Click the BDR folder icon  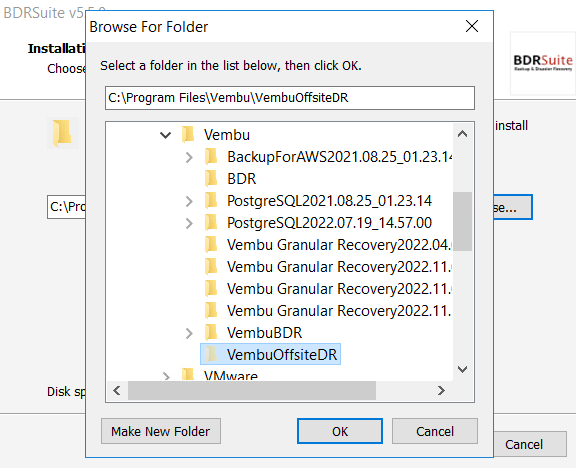pos(211,179)
